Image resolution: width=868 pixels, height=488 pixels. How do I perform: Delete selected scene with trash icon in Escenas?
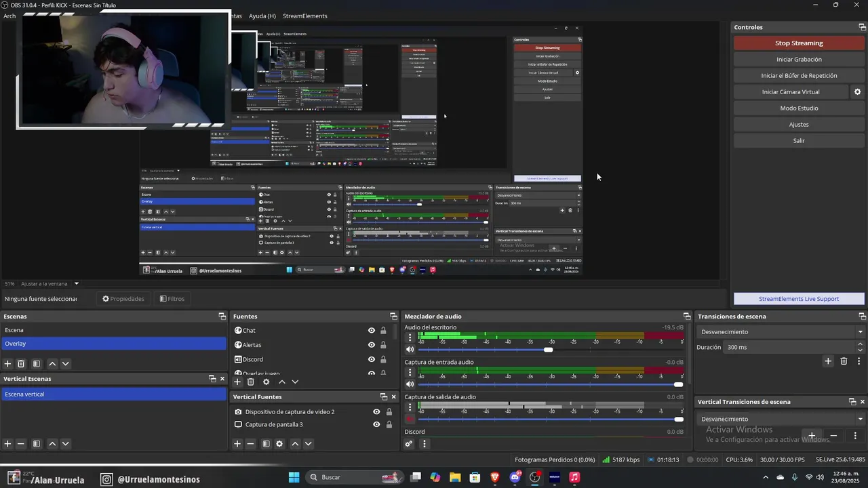click(x=21, y=364)
